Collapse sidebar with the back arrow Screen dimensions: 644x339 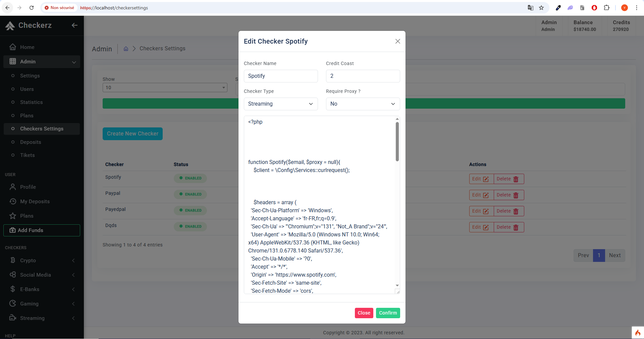pyautogui.click(x=74, y=25)
